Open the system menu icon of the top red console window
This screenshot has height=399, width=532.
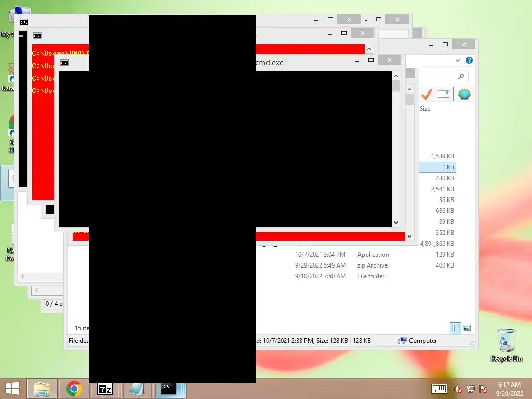click(x=37, y=36)
